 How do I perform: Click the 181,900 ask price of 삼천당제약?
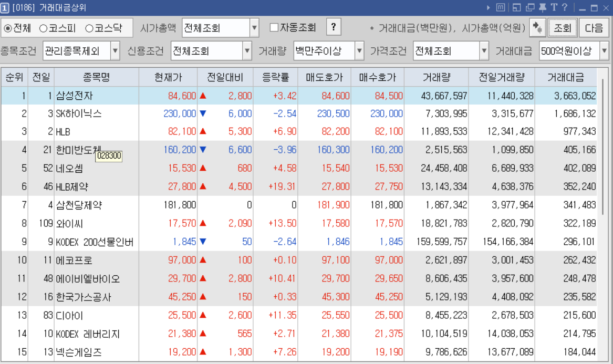[334, 205]
